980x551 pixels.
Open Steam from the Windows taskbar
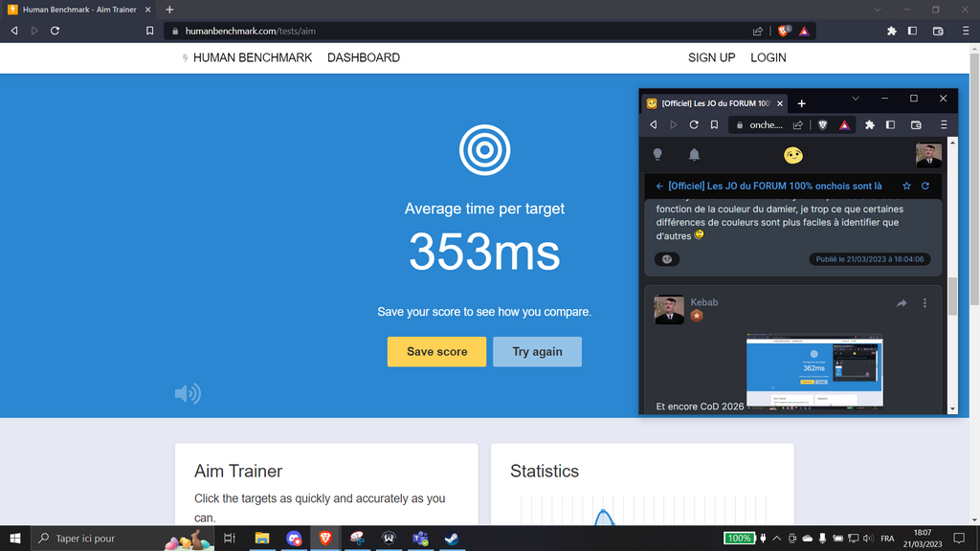[451, 539]
